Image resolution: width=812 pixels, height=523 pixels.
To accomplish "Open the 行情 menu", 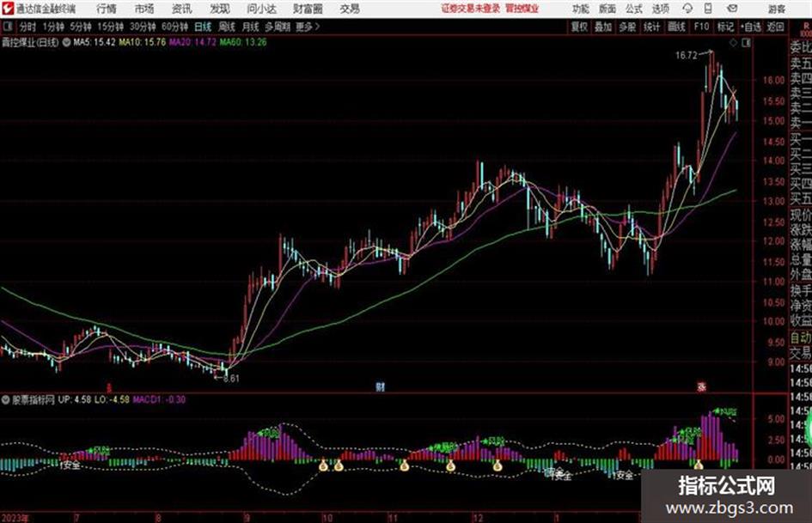I will 107,9.
